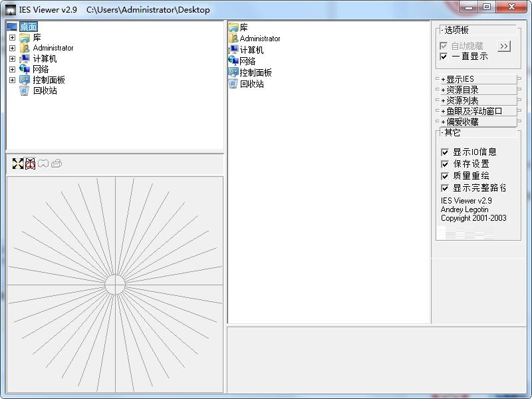Click the red photometric curve view icon

(31, 164)
